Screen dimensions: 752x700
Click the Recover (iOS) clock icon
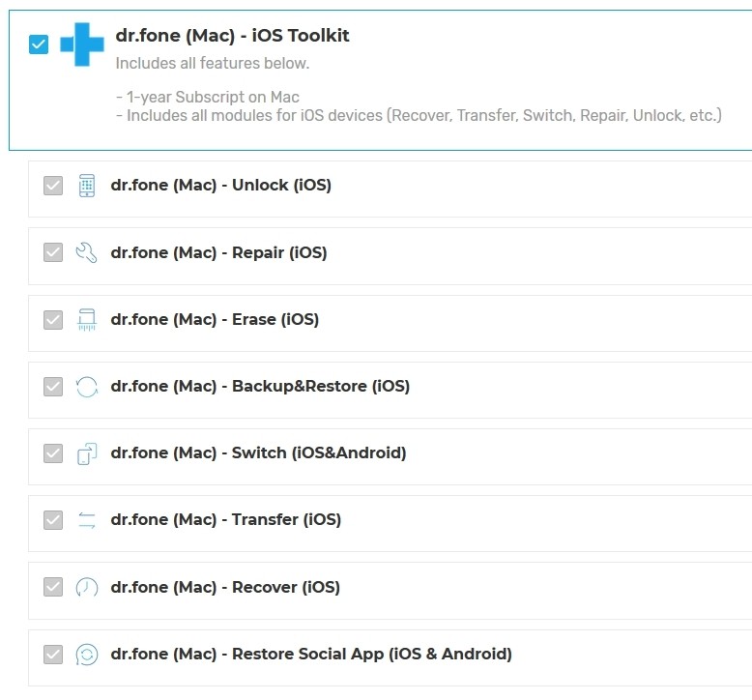pos(87,587)
